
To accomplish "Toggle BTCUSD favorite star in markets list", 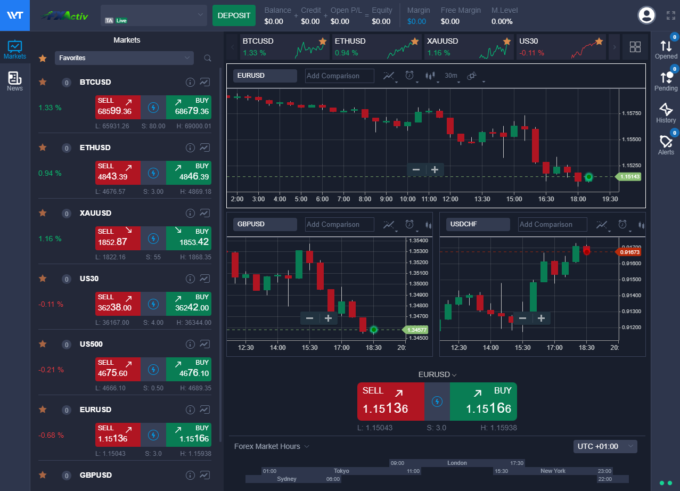I will (42, 82).
